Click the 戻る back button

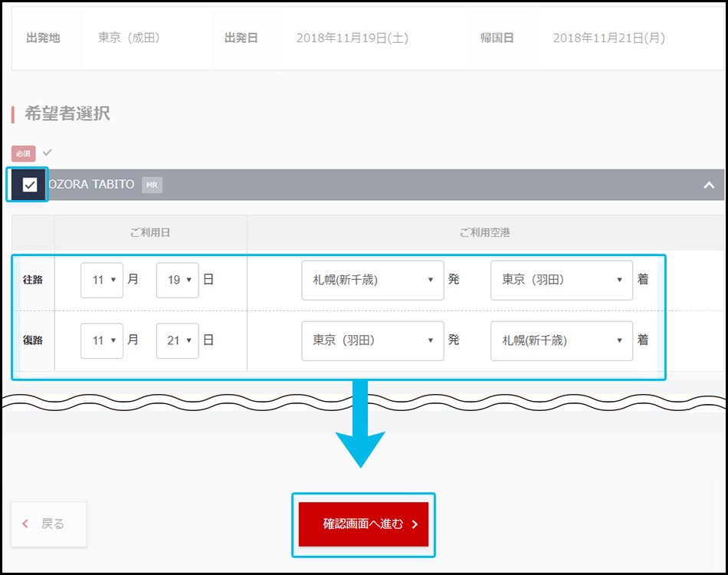pyautogui.click(x=49, y=524)
